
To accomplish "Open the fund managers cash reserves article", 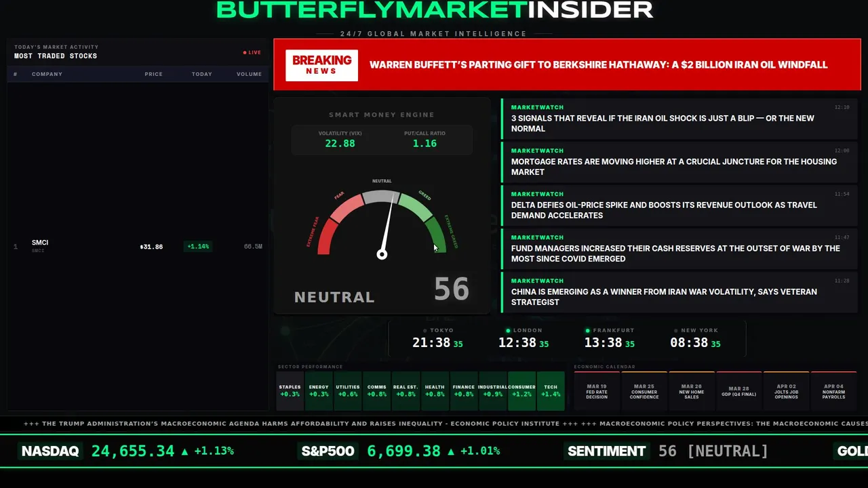I will [679, 249].
